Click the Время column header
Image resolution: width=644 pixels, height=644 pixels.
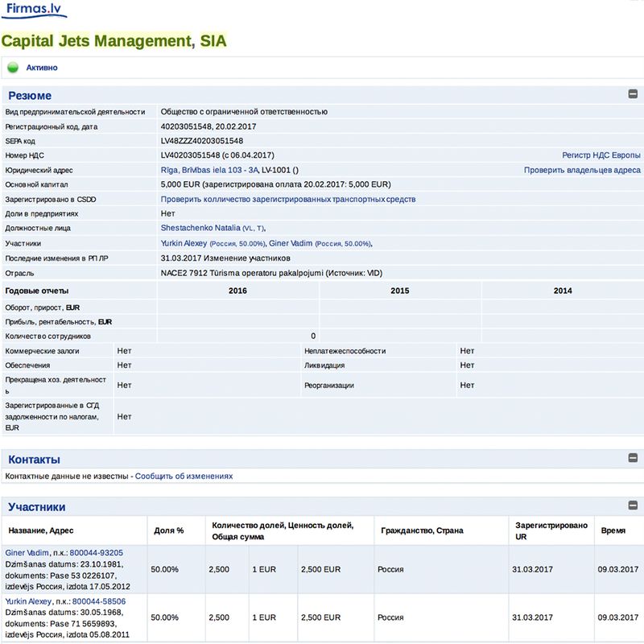pyautogui.click(x=613, y=530)
